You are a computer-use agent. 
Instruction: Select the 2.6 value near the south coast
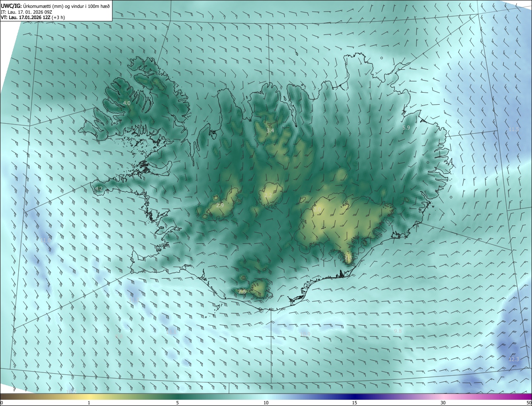tap(242, 292)
